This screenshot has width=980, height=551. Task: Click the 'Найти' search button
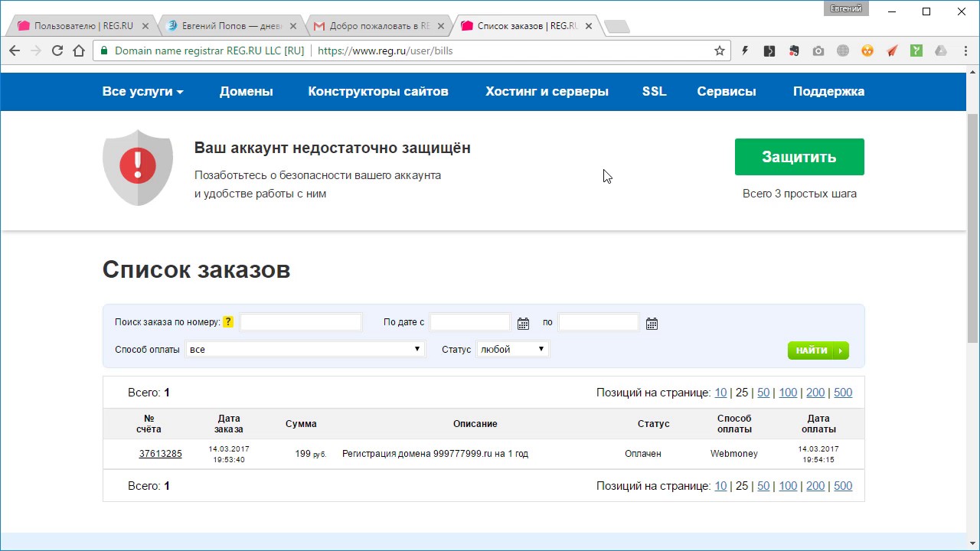point(818,350)
